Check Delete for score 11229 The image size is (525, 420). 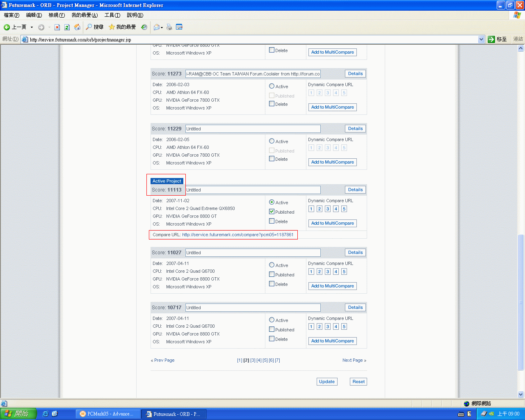[x=272, y=159]
